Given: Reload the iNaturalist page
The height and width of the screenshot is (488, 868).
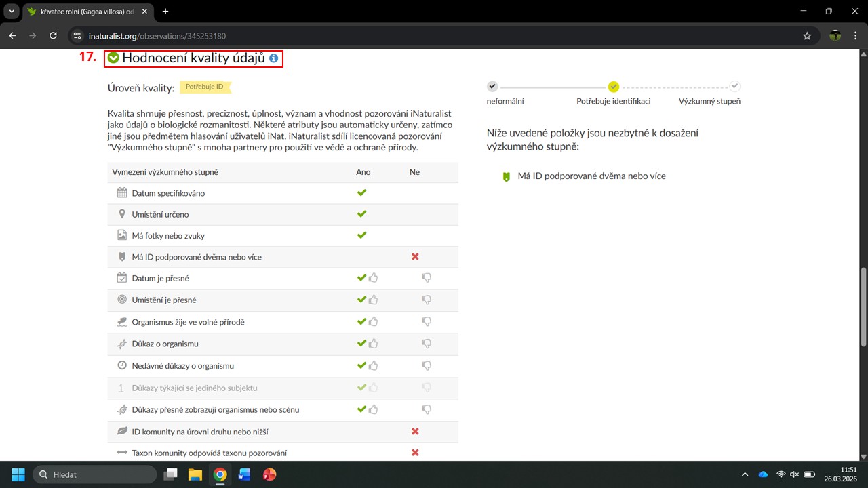Looking at the screenshot, I should coord(53,36).
